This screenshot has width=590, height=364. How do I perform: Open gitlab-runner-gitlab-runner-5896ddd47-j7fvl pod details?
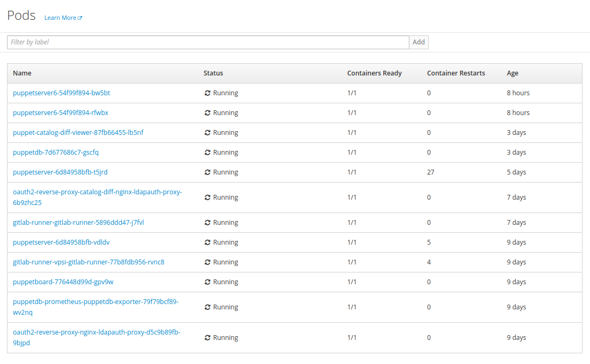78,223
